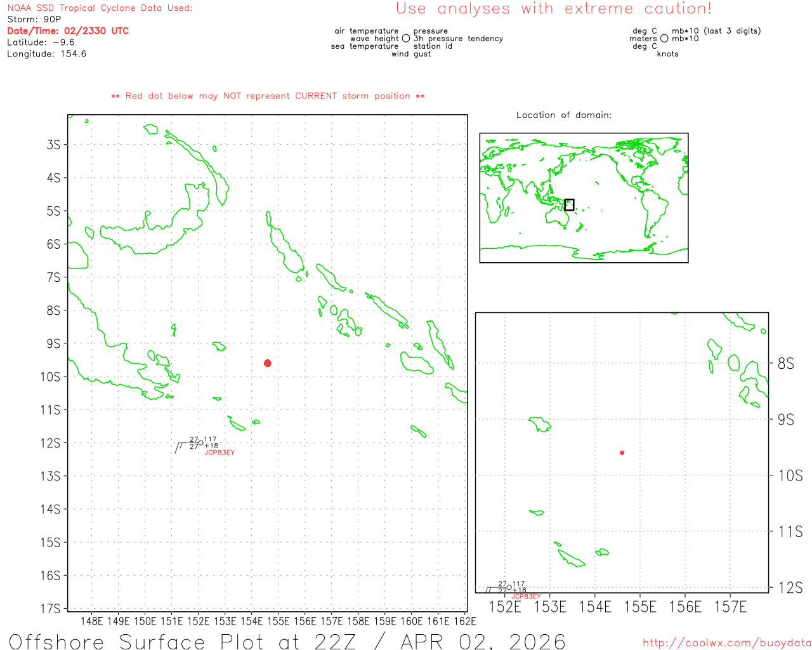The image size is (812, 650).
Task: Click the red storm dot on main map
Action: 268,363
